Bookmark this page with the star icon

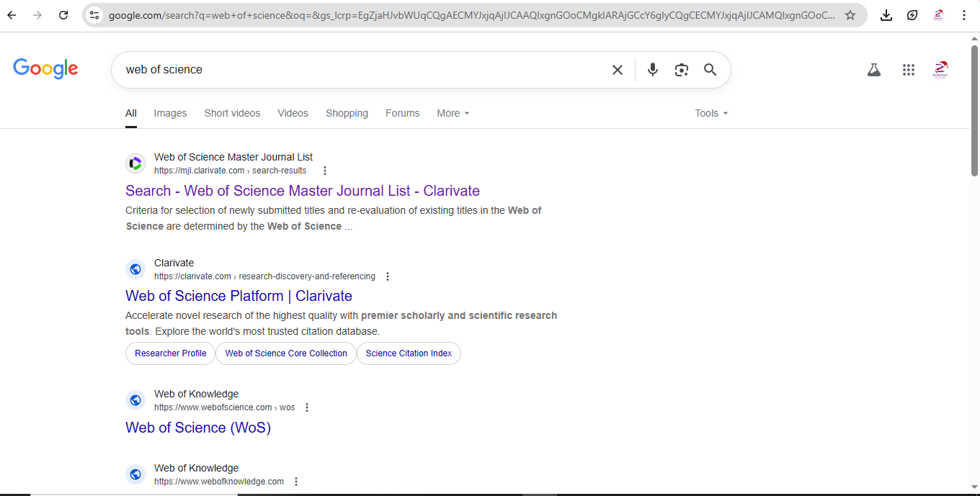pos(850,15)
